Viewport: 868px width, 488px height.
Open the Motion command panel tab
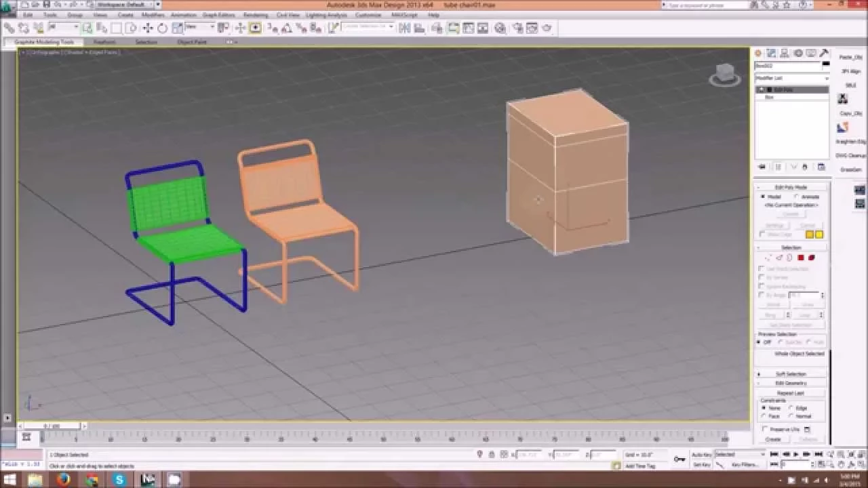(798, 53)
